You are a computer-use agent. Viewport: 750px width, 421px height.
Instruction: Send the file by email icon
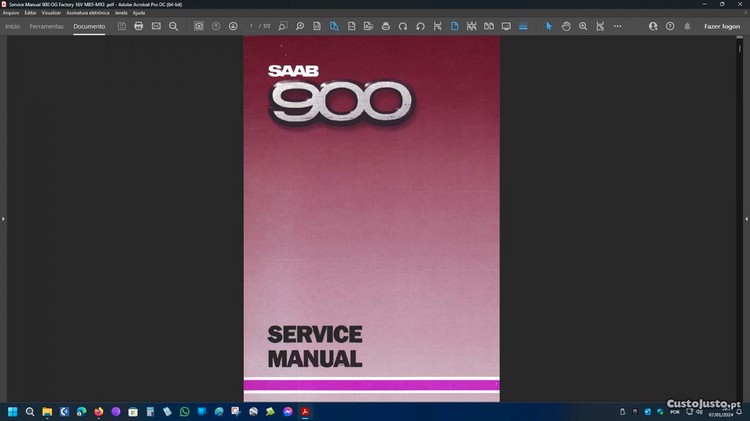pyautogui.click(x=156, y=26)
